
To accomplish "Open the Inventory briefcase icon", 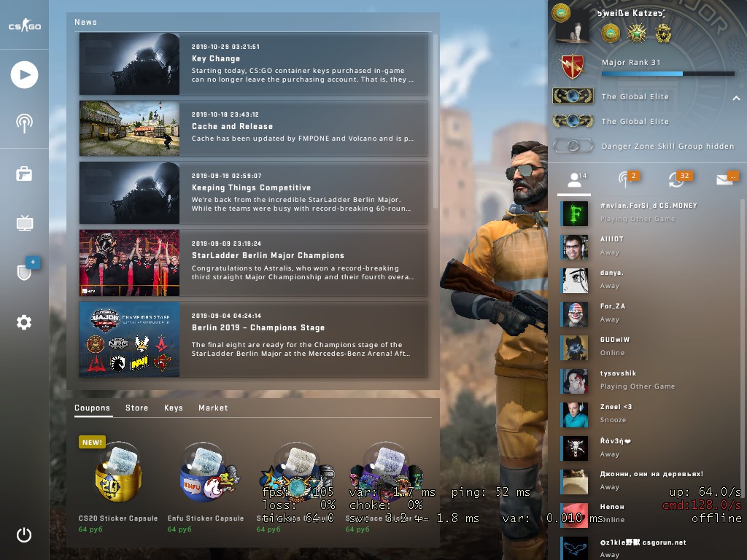I will [24, 174].
